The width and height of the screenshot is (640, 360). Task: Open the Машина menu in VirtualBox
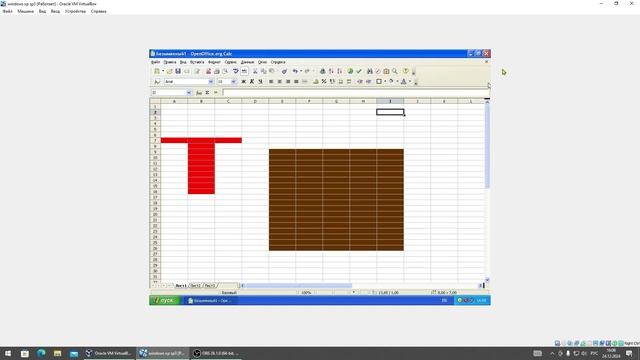[x=25, y=11]
